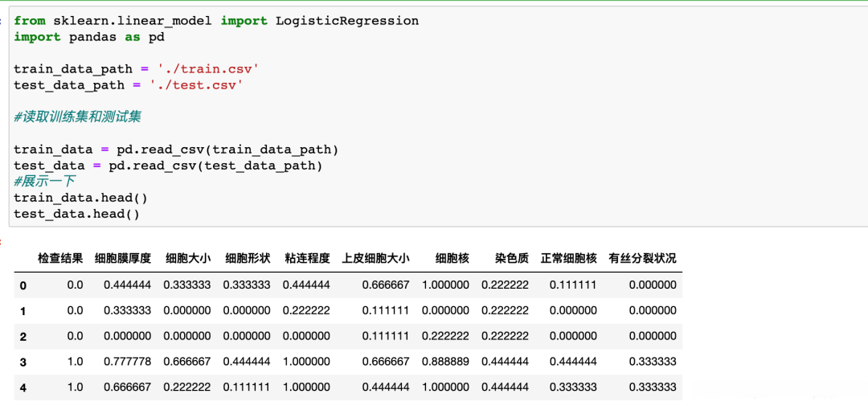This screenshot has width=868, height=406.
Task: Click row 0's 检查结果 value 0.0
Action: click(75, 285)
